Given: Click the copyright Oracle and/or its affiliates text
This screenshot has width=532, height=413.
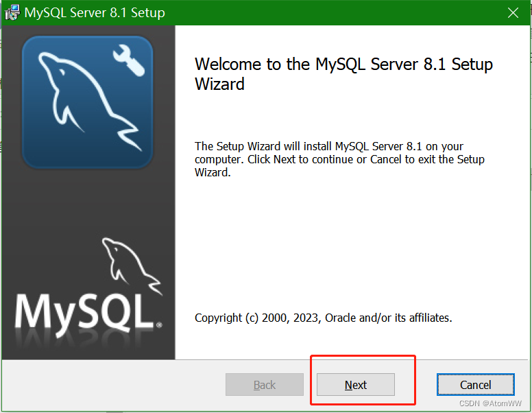Looking at the screenshot, I should point(324,318).
